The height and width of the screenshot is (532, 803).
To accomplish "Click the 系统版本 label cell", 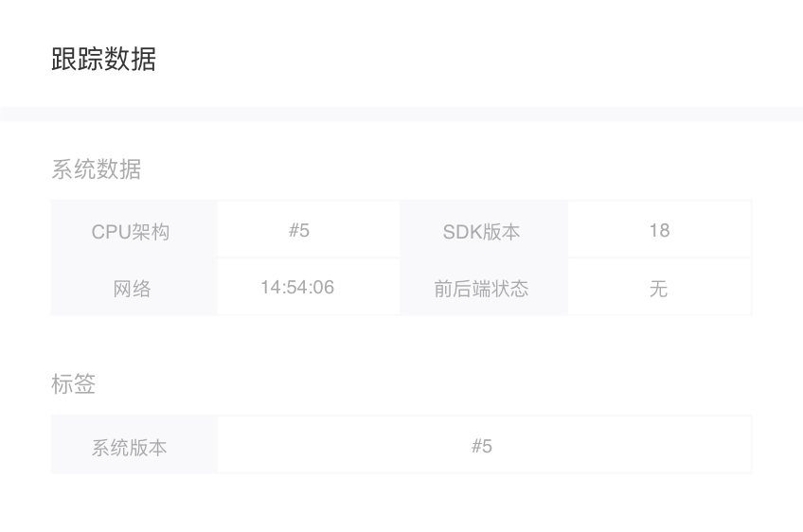I will click(x=134, y=445).
